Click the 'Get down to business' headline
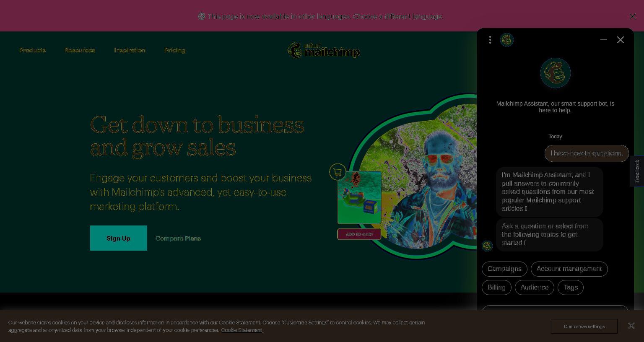 197,136
